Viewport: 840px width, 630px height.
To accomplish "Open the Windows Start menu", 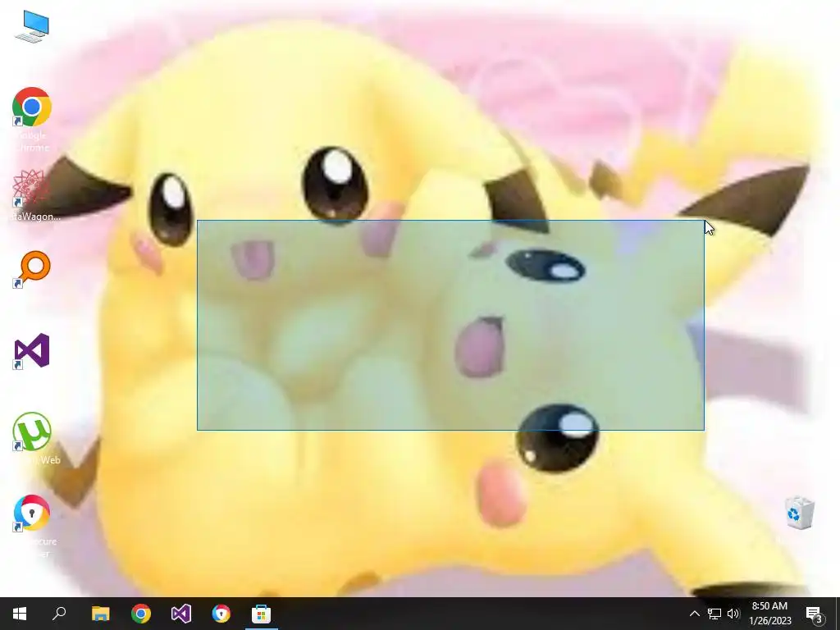I will [20, 614].
